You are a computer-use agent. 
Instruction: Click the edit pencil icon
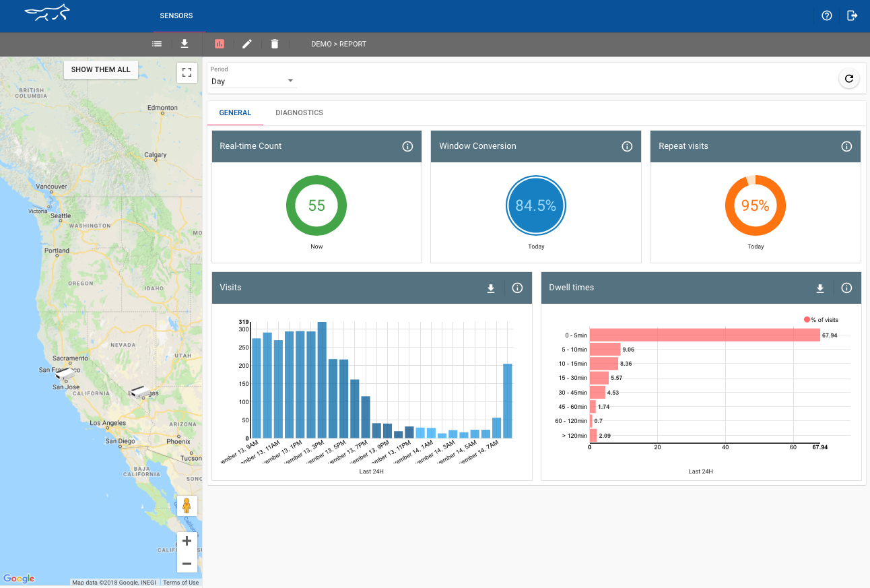point(247,44)
